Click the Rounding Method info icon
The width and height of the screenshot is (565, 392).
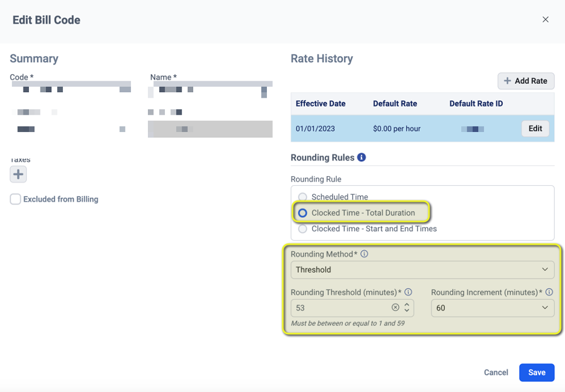pyautogui.click(x=365, y=254)
